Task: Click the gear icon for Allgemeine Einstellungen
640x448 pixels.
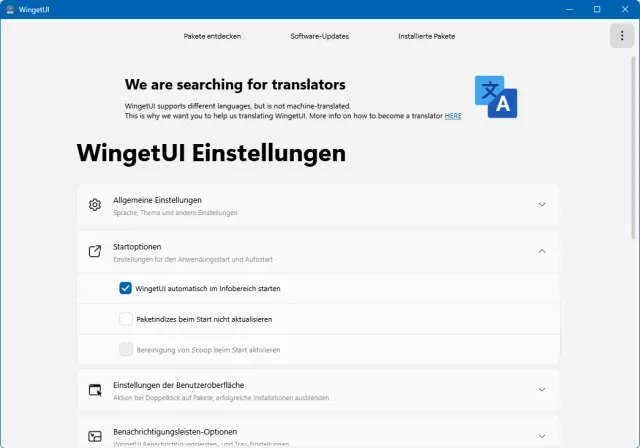Action: click(95, 205)
